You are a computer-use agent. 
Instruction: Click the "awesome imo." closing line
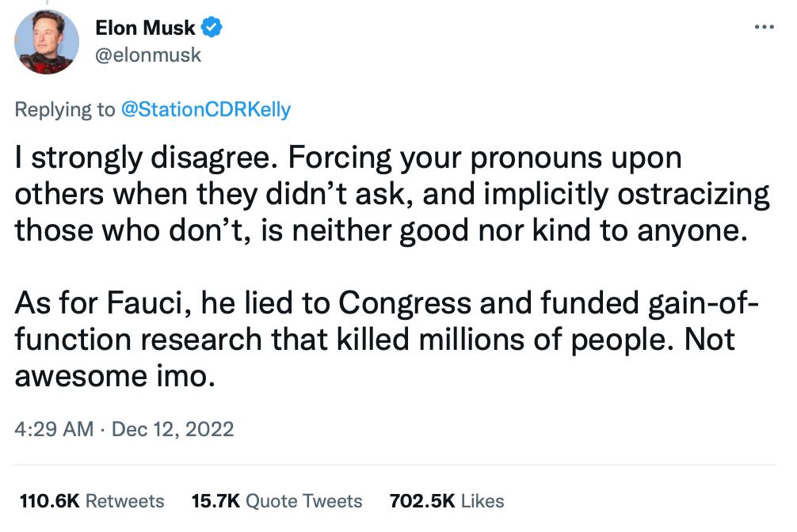[x=115, y=375]
